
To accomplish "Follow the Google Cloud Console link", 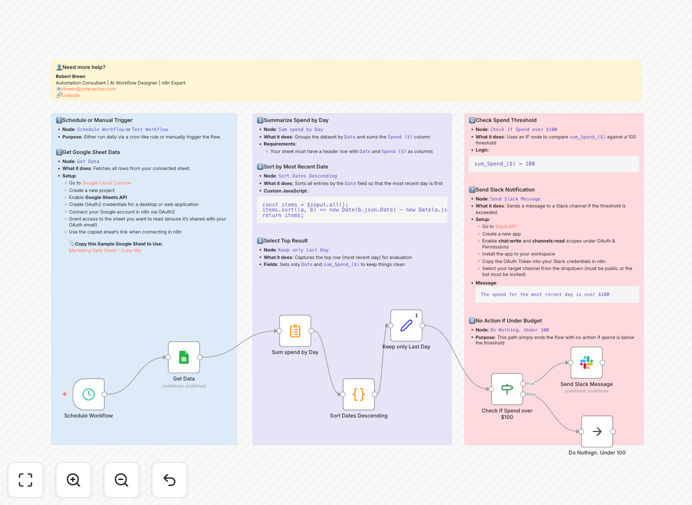I will coord(107,183).
